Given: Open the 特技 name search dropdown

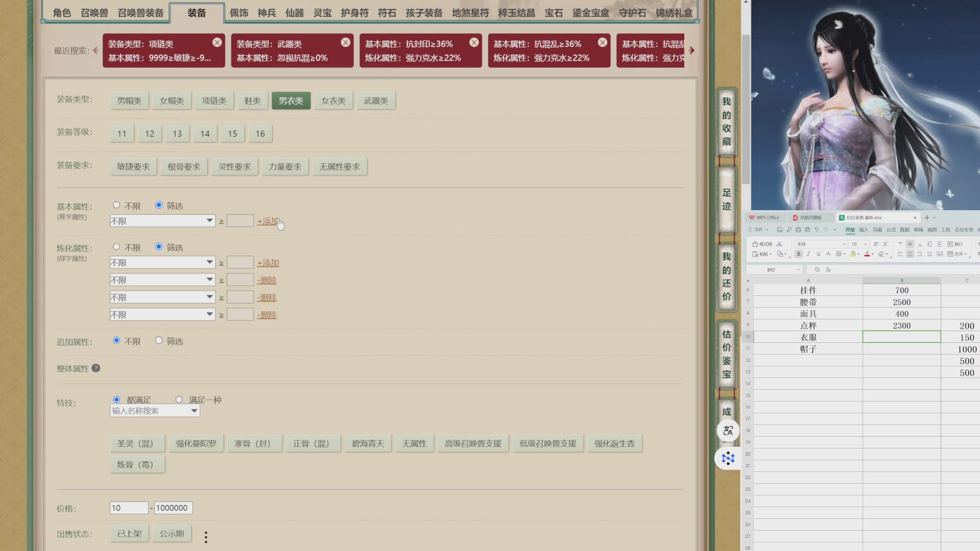Looking at the screenshot, I should pyautogui.click(x=155, y=411).
